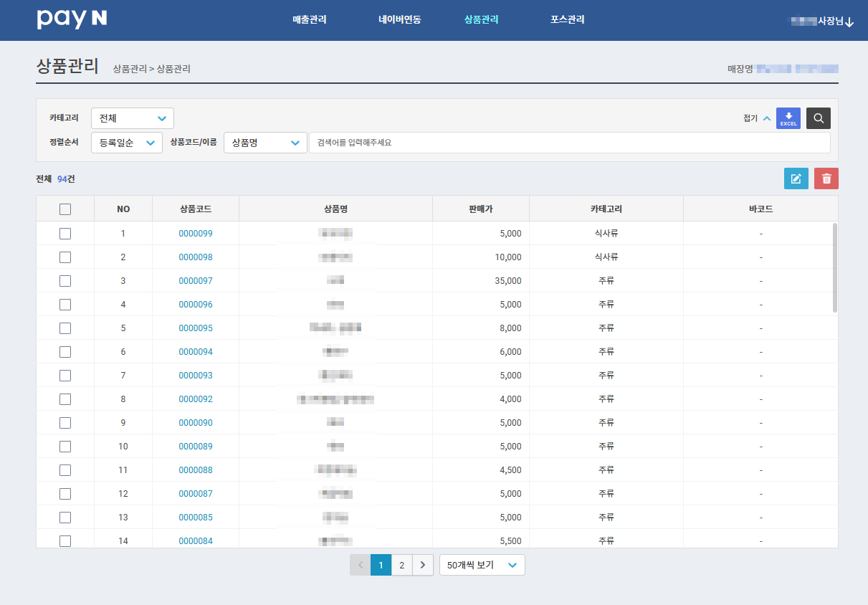Image resolution: width=868 pixels, height=605 pixels.
Task: Open product code 0000095 link
Action: 196,328
